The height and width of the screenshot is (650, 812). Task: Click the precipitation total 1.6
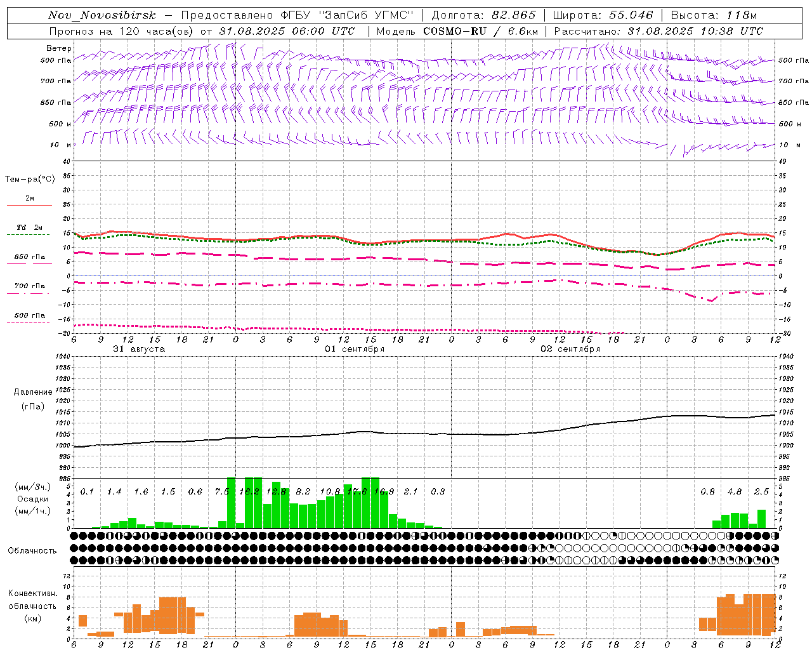141,492
